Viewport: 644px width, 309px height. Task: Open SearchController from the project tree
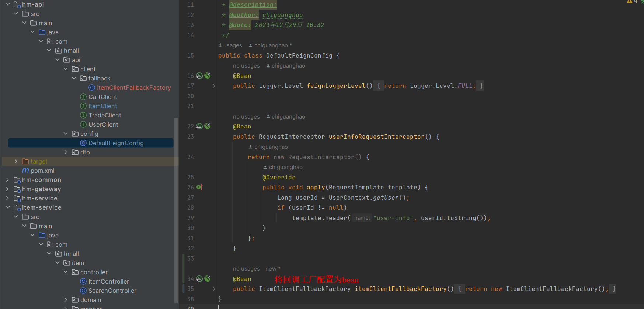pyautogui.click(x=112, y=291)
